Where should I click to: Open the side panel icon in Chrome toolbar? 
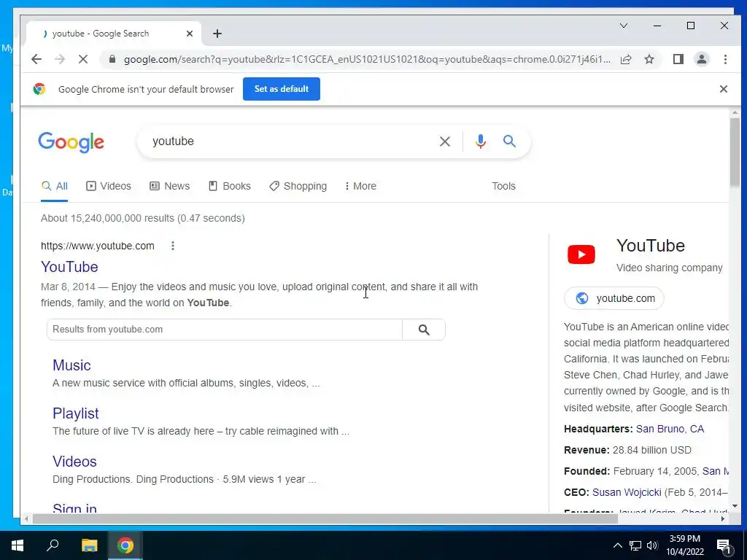[x=678, y=59]
